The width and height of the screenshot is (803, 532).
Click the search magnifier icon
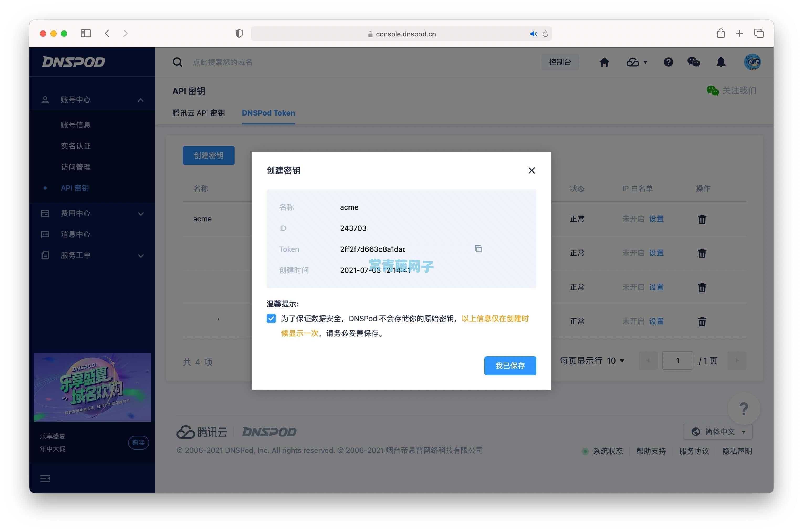pyautogui.click(x=178, y=62)
